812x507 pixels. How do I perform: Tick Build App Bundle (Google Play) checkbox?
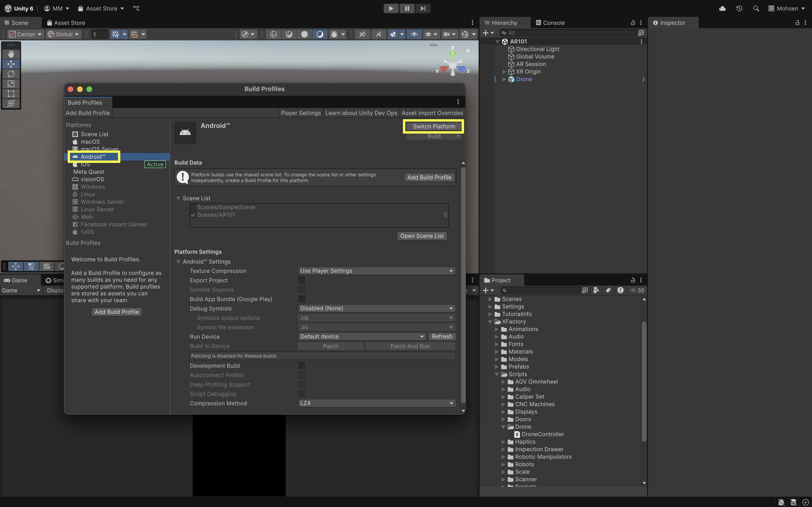[302, 299]
